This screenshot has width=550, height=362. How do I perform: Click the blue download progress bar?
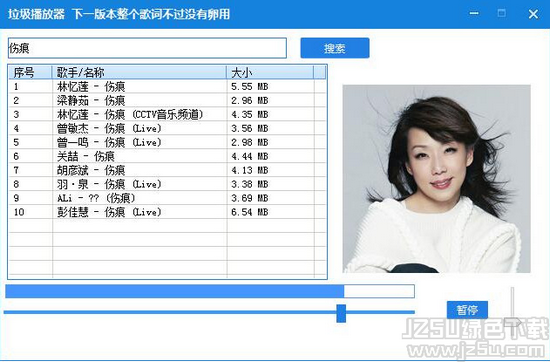[x=210, y=291]
